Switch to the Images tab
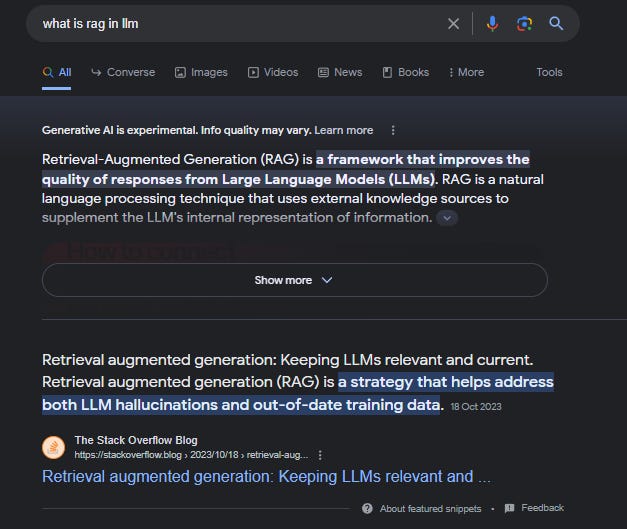This screenshot has height=529, width=627. tap(201, 72)
